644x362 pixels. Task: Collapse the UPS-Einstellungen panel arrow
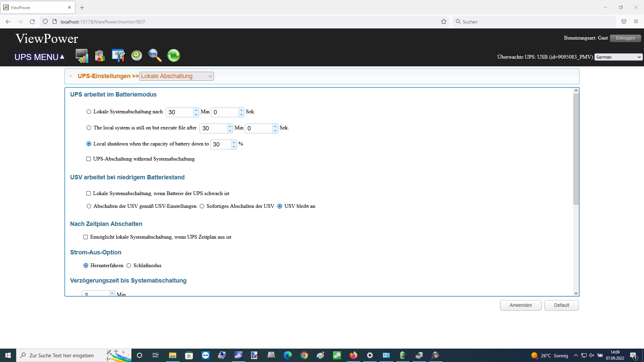point(71,76)
